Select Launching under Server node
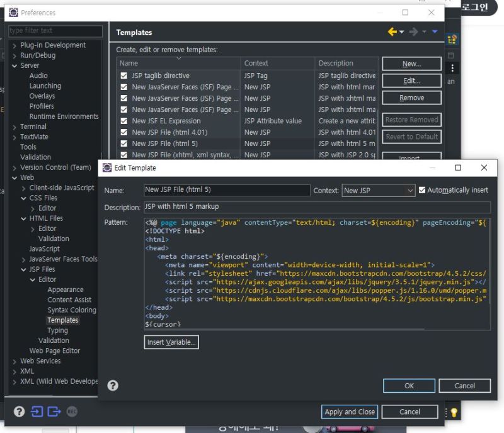This screenshot has height=433, width=504. (45, 86)
